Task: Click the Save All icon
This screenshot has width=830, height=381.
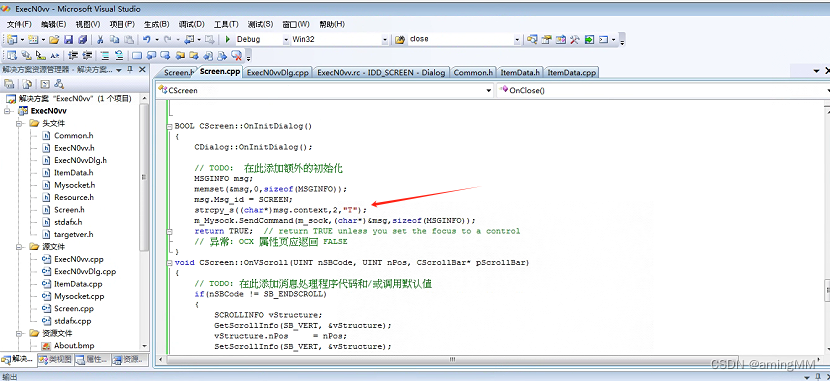Action: (x=83, y=39)
